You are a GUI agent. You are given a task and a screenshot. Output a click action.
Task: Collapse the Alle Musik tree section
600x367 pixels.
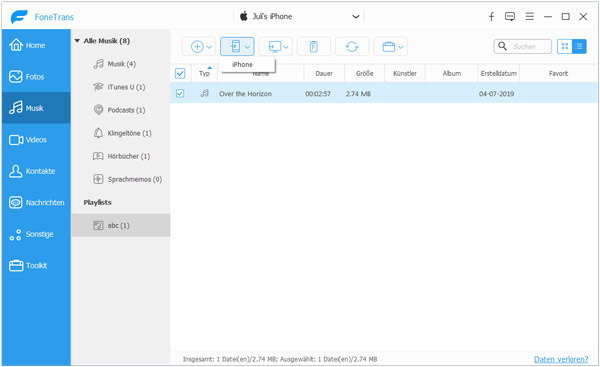coord(77,41)
